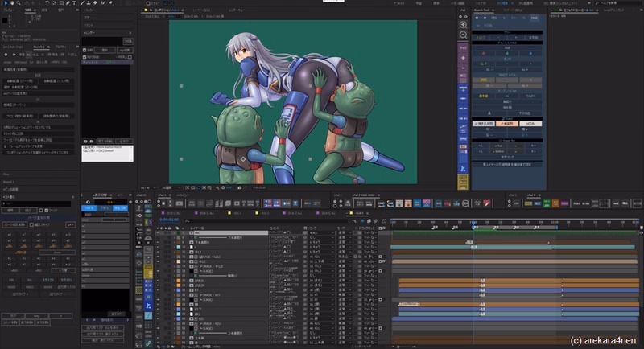Select the Selection arrow tool
Screen dimensions: 644x349
(6, 3)
